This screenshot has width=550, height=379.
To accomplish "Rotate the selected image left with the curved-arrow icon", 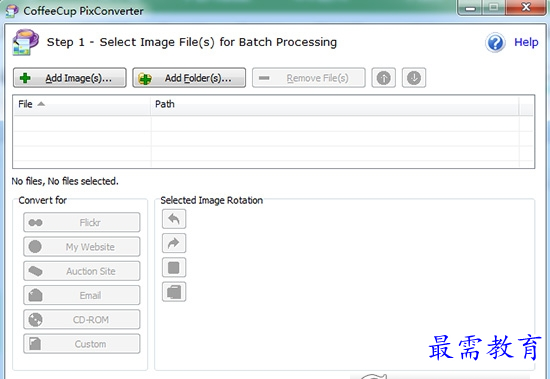I will [174, 219].
